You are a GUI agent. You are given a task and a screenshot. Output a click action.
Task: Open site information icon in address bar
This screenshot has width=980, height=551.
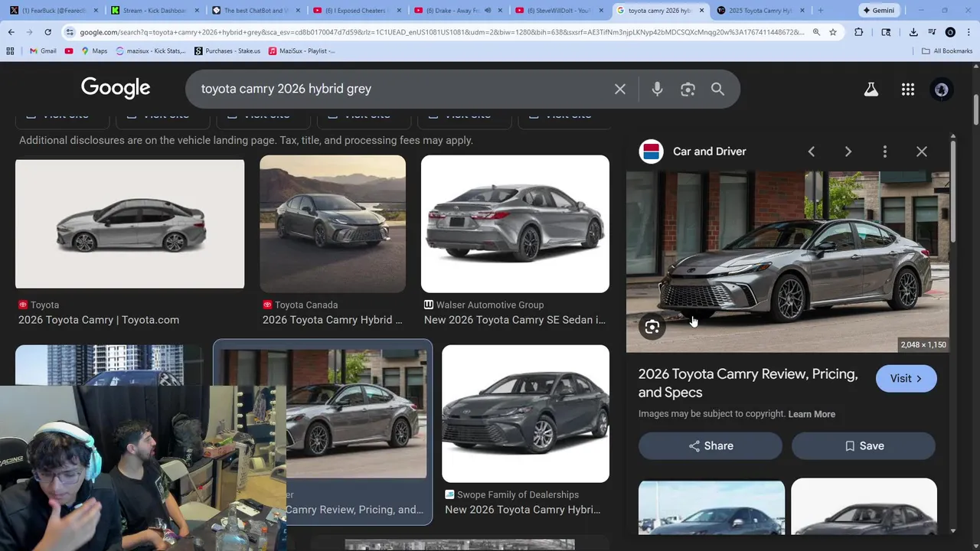(x=70, y=32)
